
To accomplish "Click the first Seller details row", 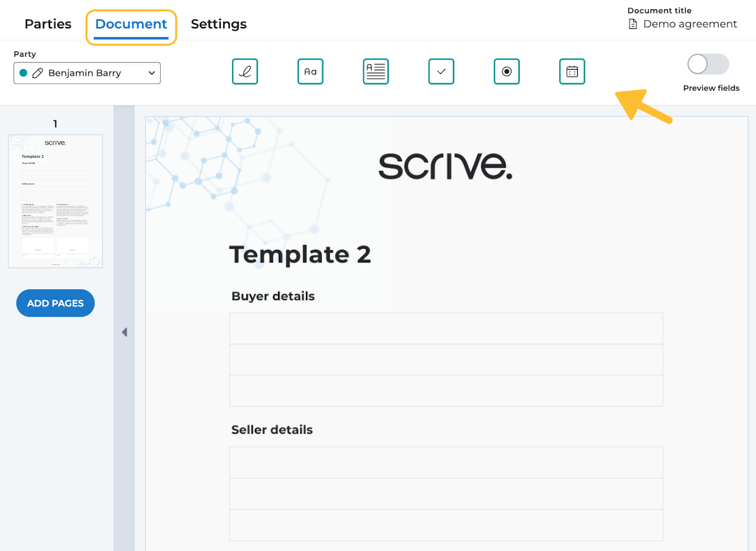I will [446, 462].
